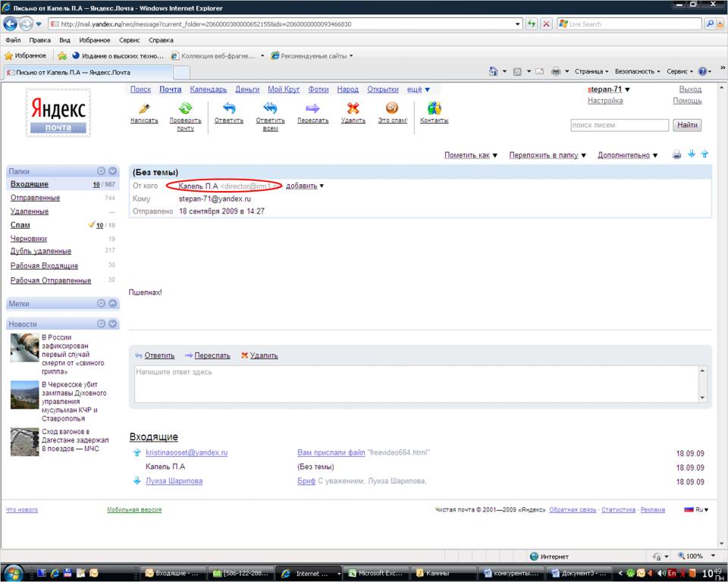
Task: Open the Переложить в папку dropdown
Action: (x=548, y=155)
